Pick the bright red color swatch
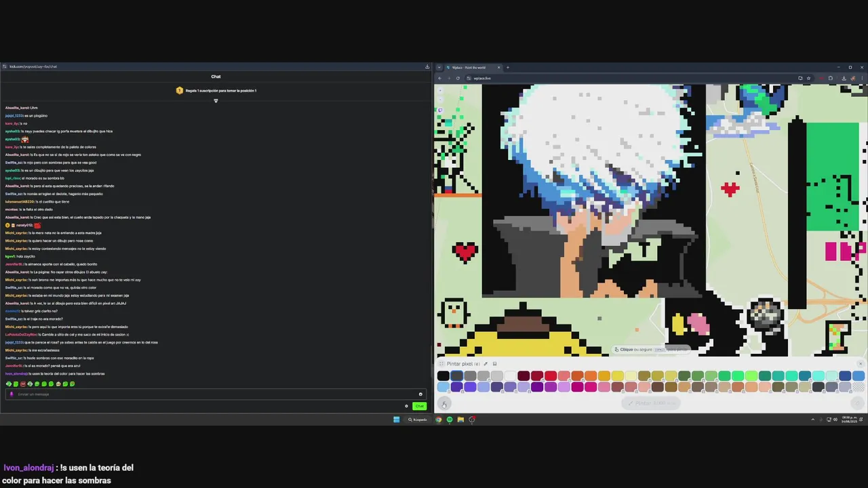 [x=551, y=376]
